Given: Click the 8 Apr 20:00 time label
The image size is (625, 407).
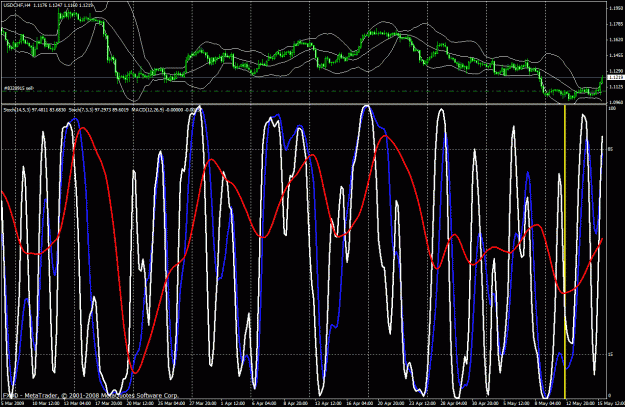Looking at the screenshot, I should pos(296,403).
